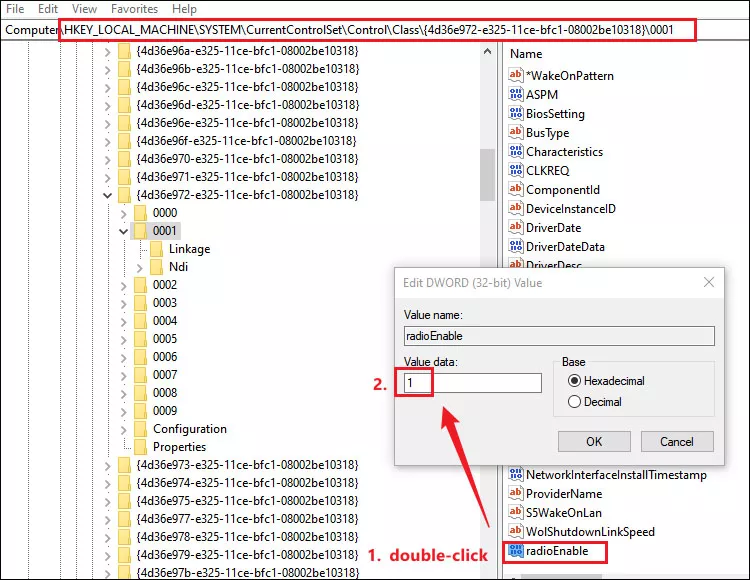
Task: Select the {4d36e96c-e325-11ce-bfc1-08002be10318} key
Action: coord(247,87)
